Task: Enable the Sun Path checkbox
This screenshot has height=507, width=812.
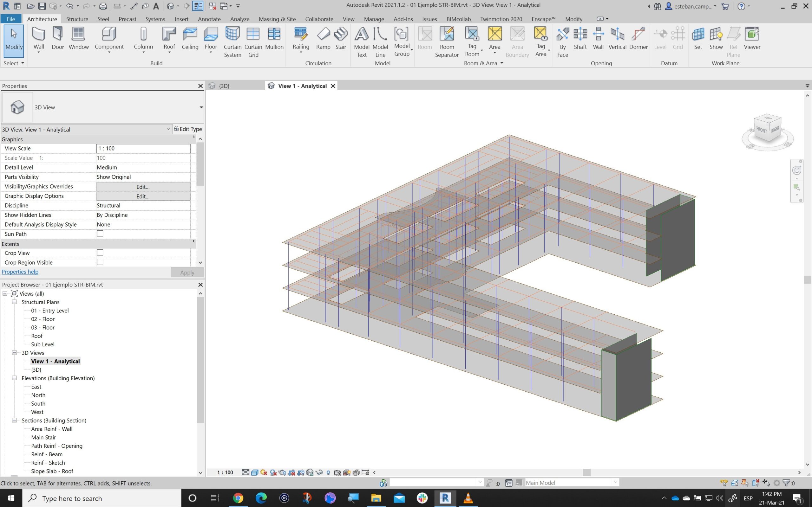Action: (100, 234)
